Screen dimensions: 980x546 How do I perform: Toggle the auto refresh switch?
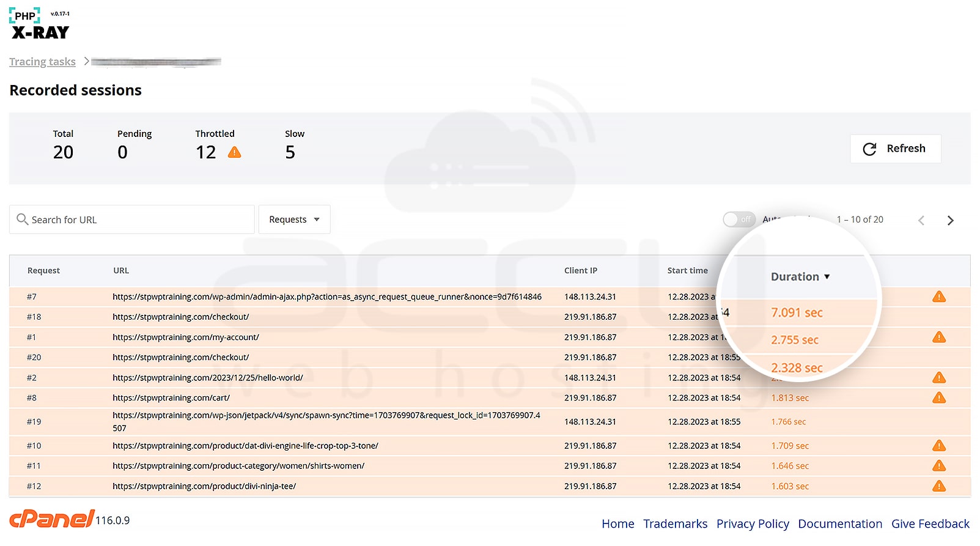pos(739,220)
